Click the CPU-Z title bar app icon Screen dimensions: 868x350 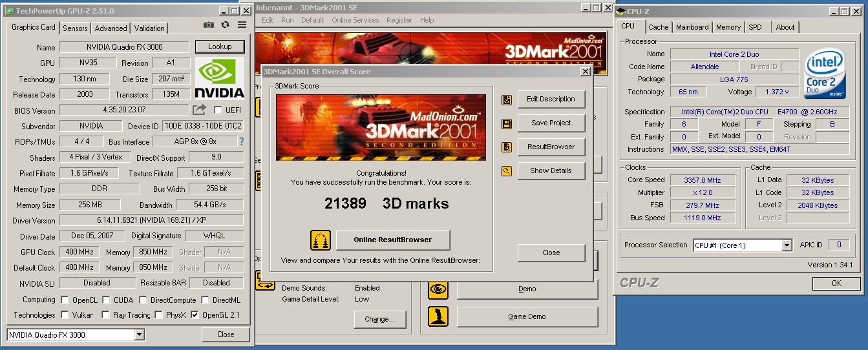pos(621,12)
